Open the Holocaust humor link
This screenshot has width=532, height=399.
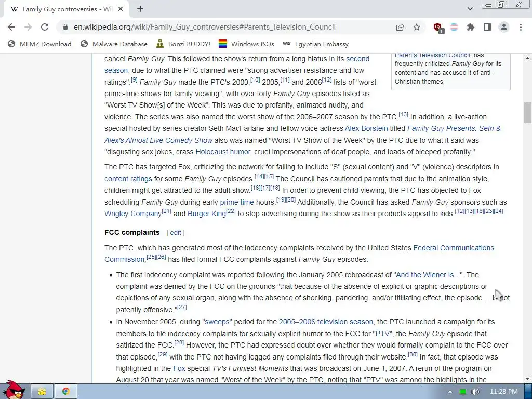click(223, 152)
